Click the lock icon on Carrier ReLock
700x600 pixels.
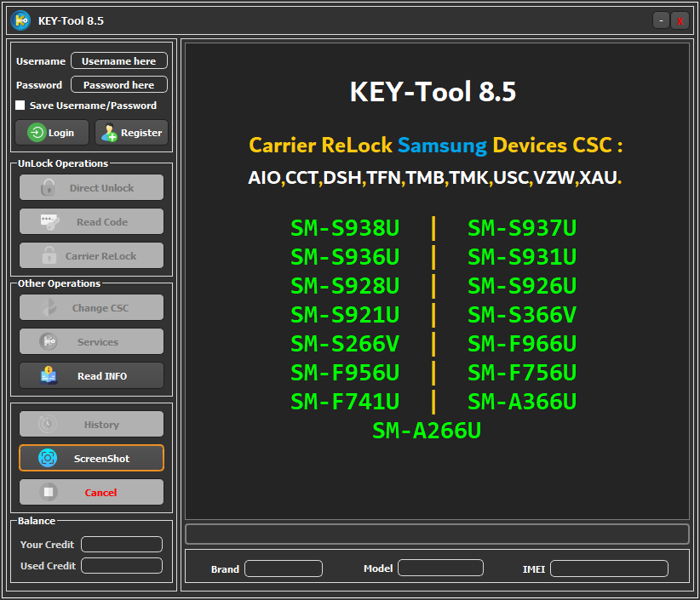coord(49,255)
